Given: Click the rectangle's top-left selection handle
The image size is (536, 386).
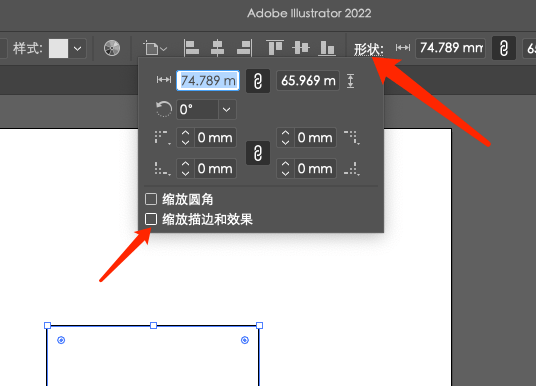Looking at the screenshot, I should [48, 325].
